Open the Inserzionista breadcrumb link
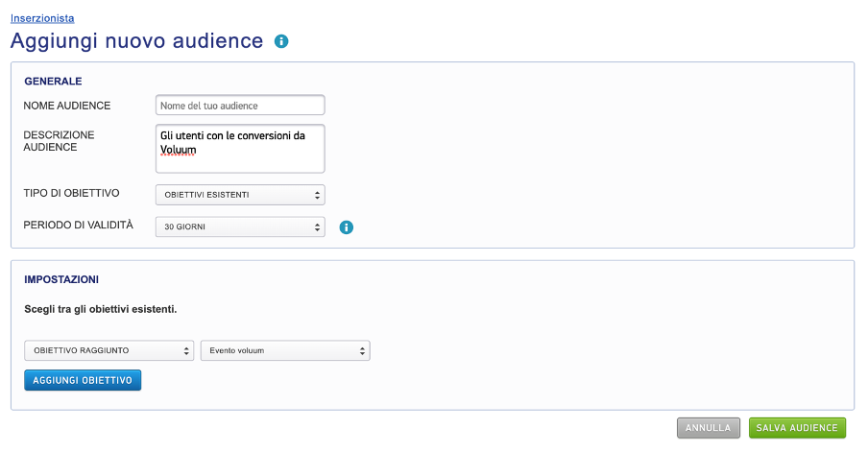Image resolution: width=868 pixels, height=453 pixels. coord(42,18)
